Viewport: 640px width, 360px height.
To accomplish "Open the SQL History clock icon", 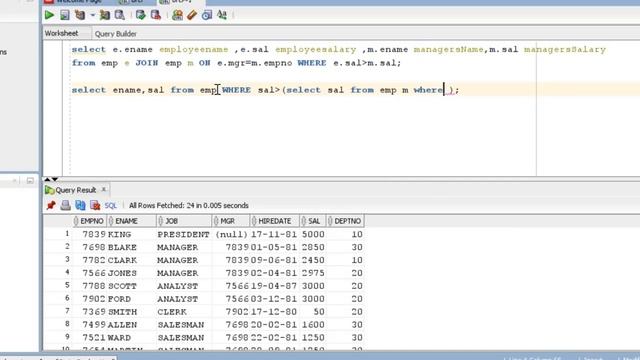I will point(207,15).
